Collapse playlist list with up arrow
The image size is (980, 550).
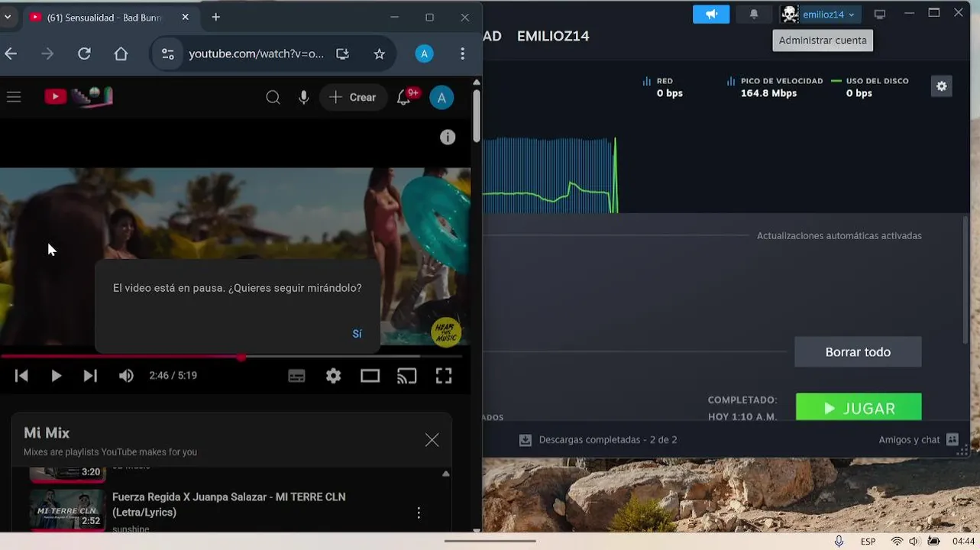tap(446, 474)
